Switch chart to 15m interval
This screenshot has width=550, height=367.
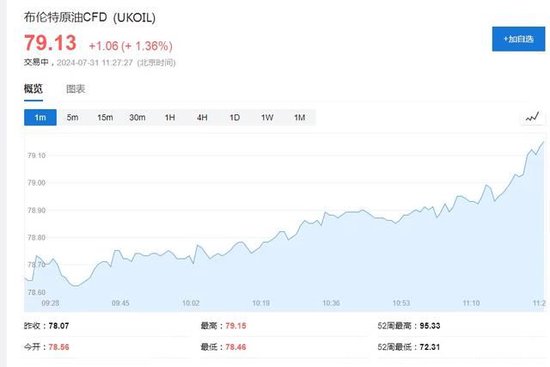(x=105, y=117)
